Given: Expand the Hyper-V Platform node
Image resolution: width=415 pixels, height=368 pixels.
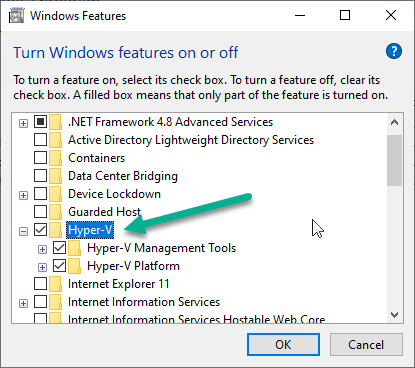Looking at the screenshot, I should (x=42, y=267).
